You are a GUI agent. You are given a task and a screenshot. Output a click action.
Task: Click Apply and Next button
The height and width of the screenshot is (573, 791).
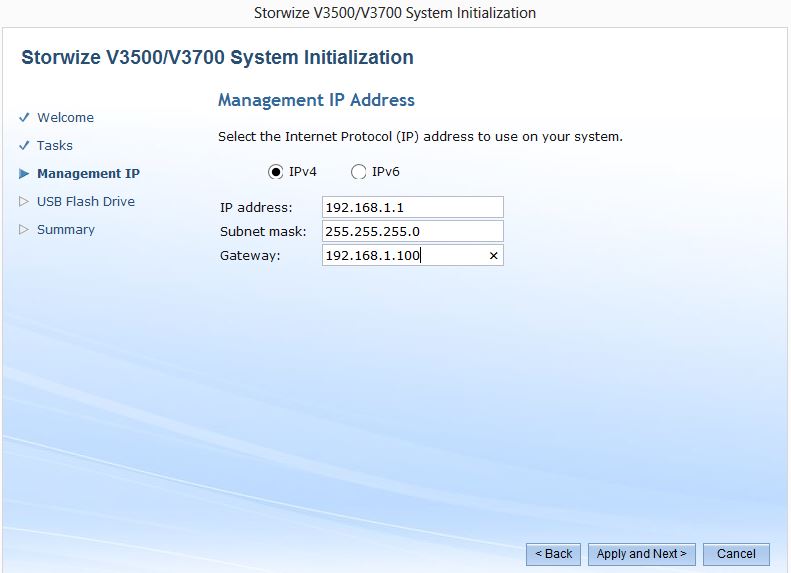[x=642, y=554]
